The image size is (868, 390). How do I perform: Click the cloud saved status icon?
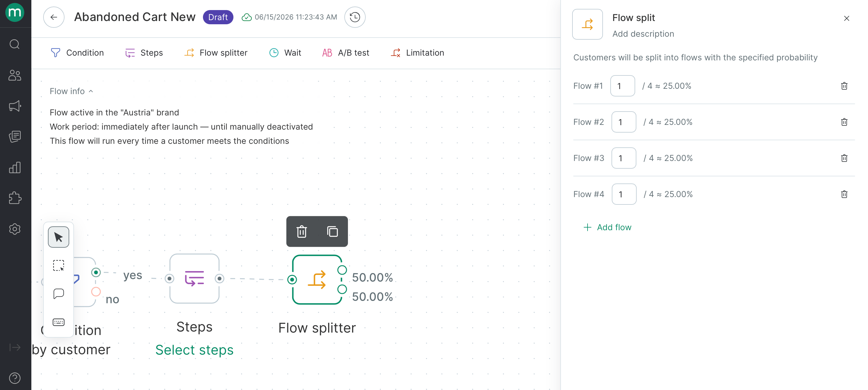pyautogui.click(x=247, y=17)
